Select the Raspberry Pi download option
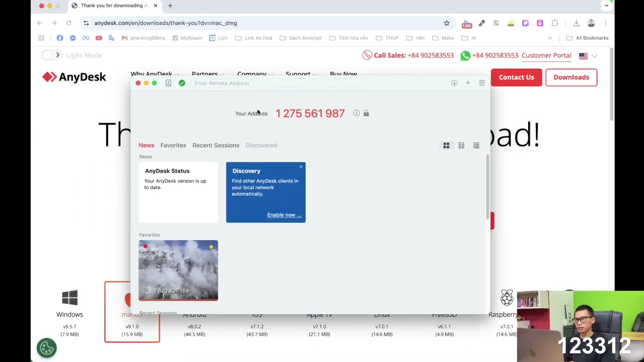The height and width of the screenshot is (362, 644). [506, 313]
